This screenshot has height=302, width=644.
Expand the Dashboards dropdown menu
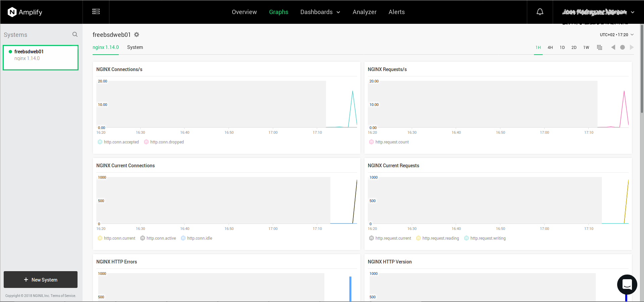click(320, 12)
